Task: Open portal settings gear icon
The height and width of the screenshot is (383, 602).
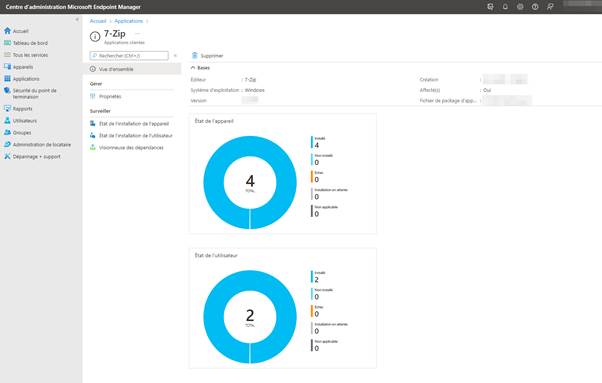Action: 520,7
